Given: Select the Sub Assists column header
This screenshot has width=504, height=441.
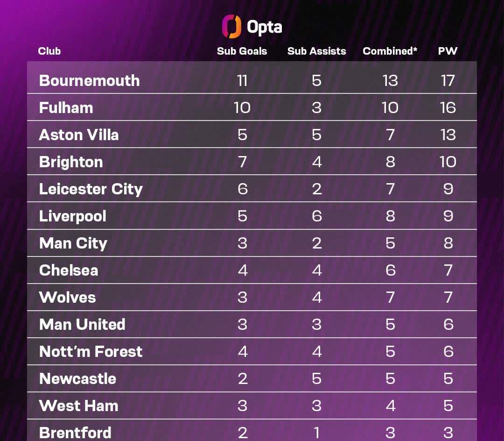Looking at the screenshot, I should [x=316, y=51].
